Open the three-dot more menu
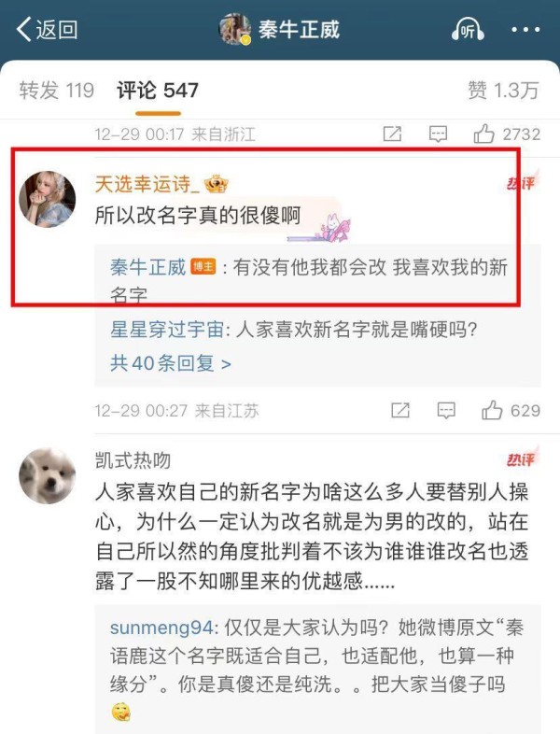560x734 pixels. [525, 30]
